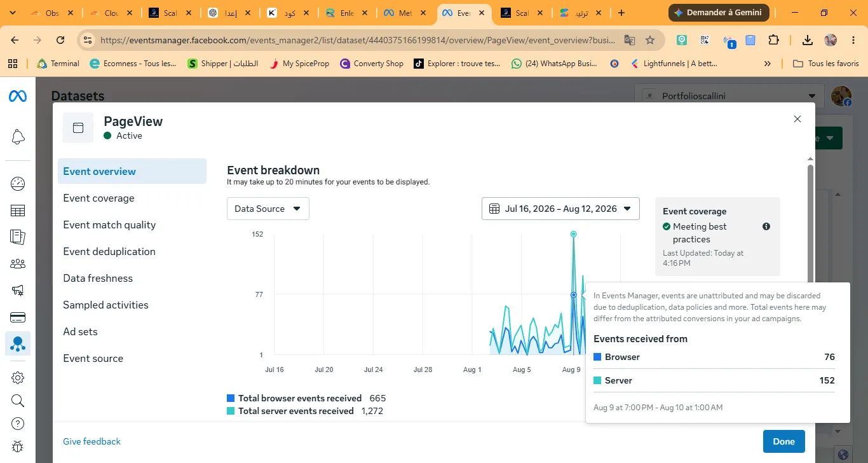Open Event match quality section
Screen dimensions: 868x463
click(x=132, y=225)
